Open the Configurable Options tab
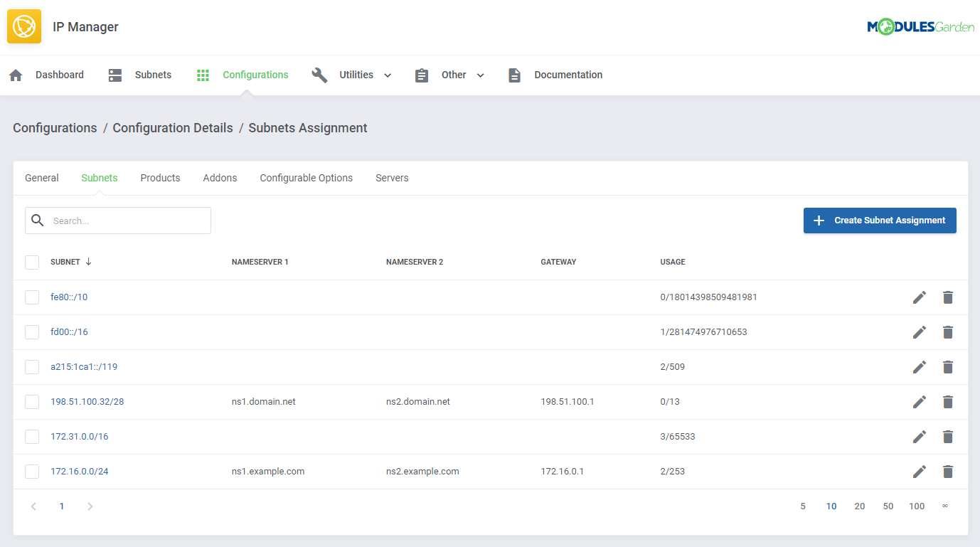980x547 pixels. (x=306, y=177)
